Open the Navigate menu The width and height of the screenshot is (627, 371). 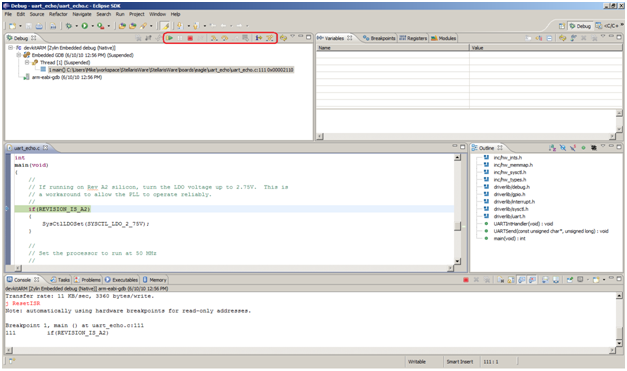point(82,14)
